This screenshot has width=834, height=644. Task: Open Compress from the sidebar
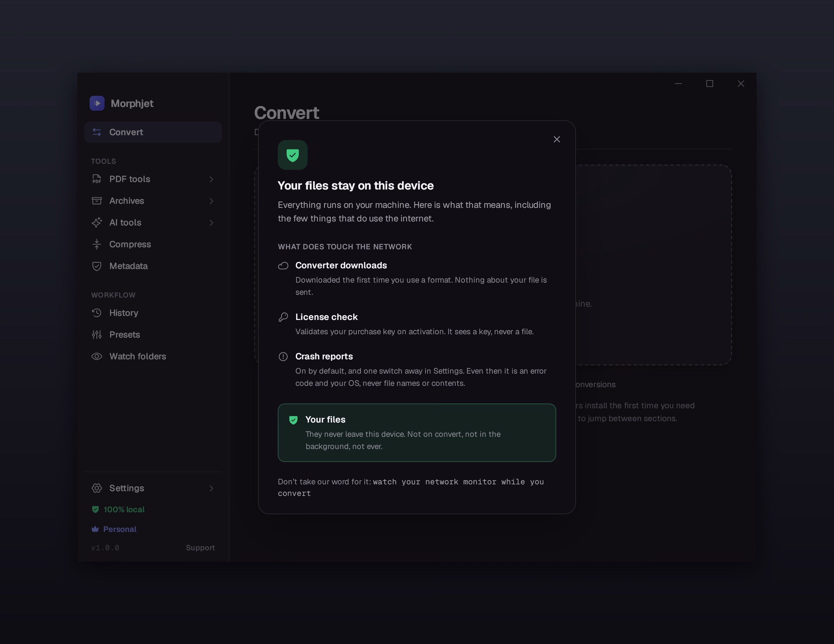(153, 244)
